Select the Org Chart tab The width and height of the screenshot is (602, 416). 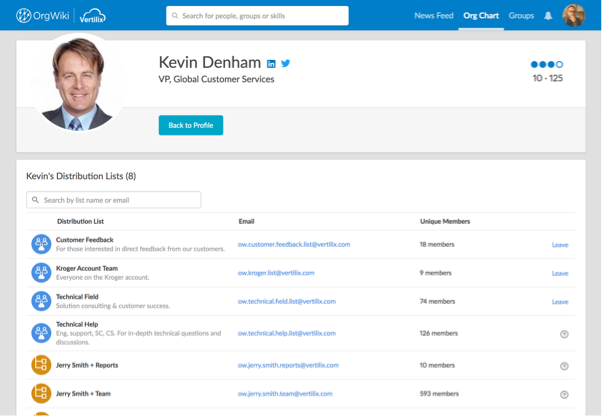point(481,16)
